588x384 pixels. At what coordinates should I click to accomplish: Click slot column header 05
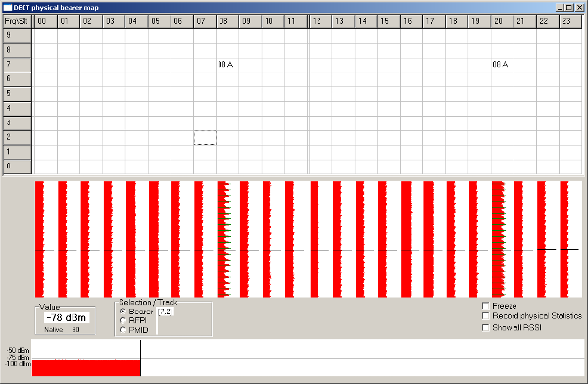click(x=160, y=22)
